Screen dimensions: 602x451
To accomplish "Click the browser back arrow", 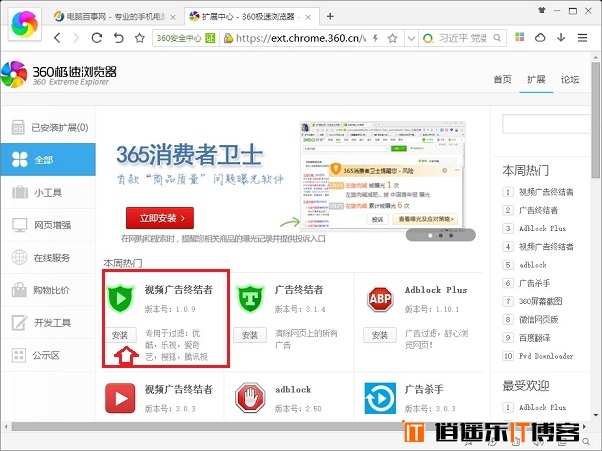I will [57, 38].
